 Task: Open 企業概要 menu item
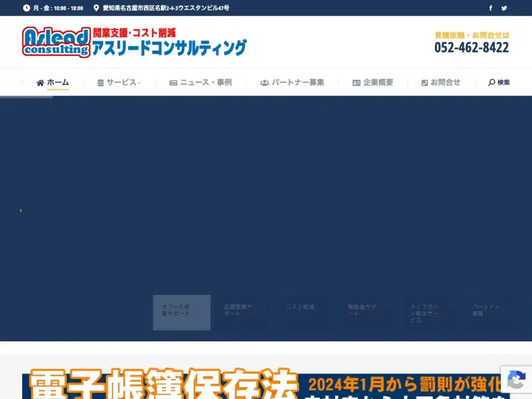coord(373,83)
